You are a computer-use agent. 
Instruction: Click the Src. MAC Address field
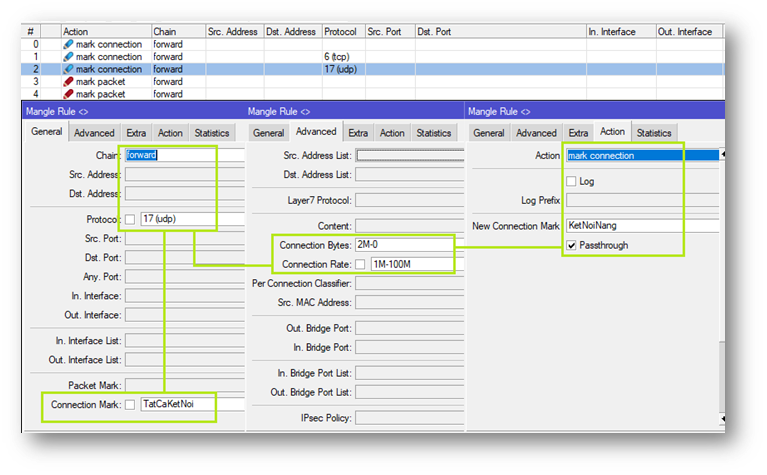coord(410,302)
